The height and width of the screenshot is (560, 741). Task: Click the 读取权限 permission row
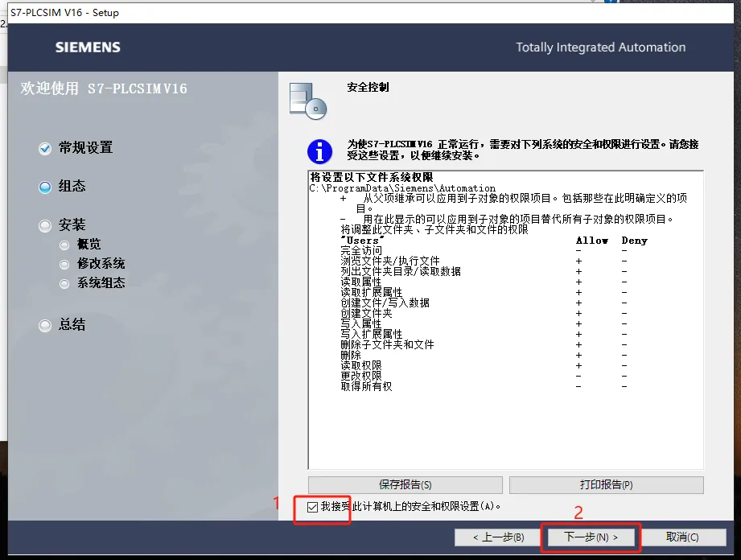point(484,366)
